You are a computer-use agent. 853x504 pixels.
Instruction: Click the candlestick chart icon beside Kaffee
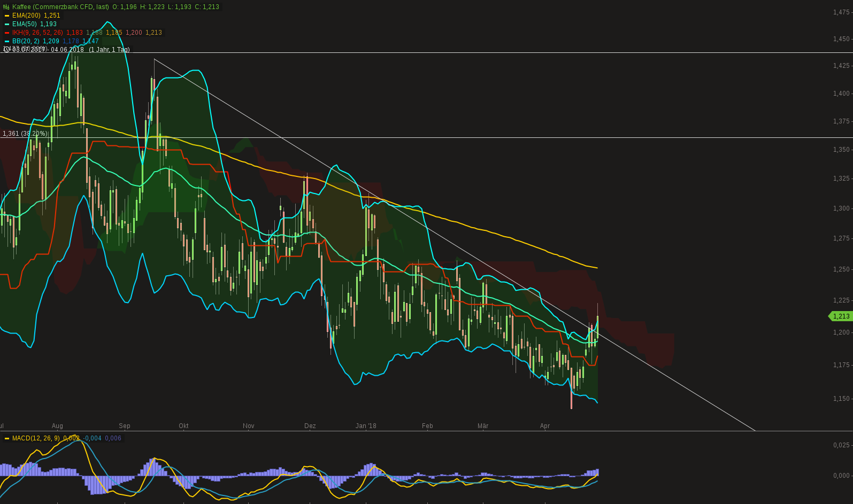[6, 7]
